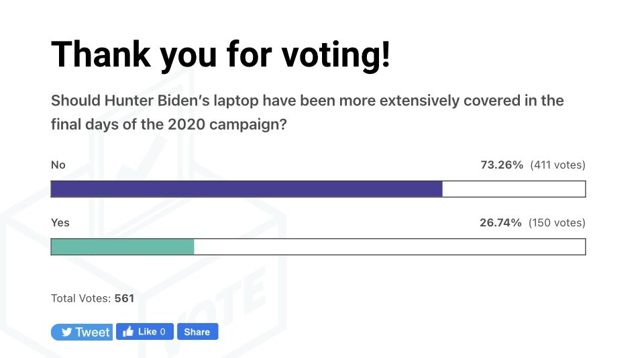This screenshot has height=358, width=644.
Task: Click the 26.74% result percentage
Action: (x=500, y=222)
